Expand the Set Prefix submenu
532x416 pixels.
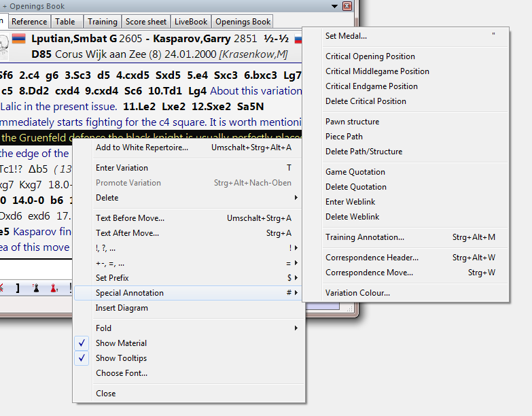click(189, 278)
